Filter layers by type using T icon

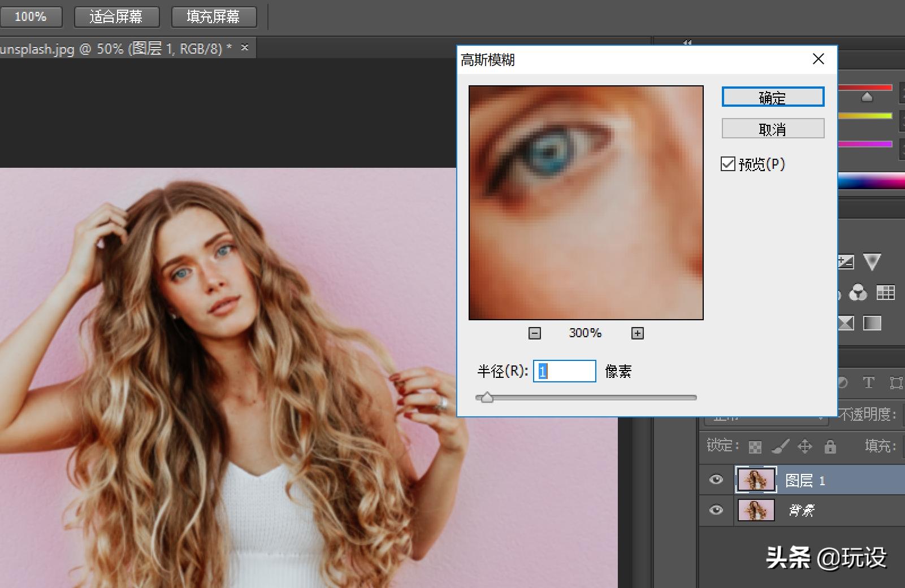click(868, 383)
